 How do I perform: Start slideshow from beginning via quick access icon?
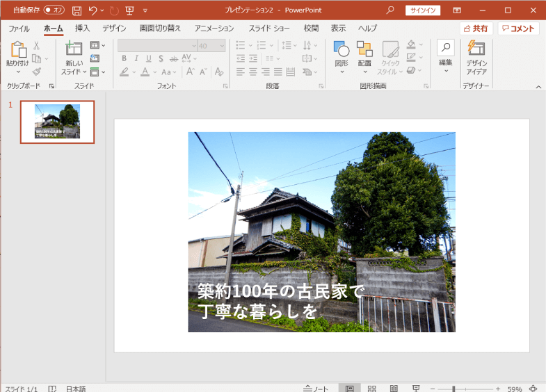click(129, 10)
